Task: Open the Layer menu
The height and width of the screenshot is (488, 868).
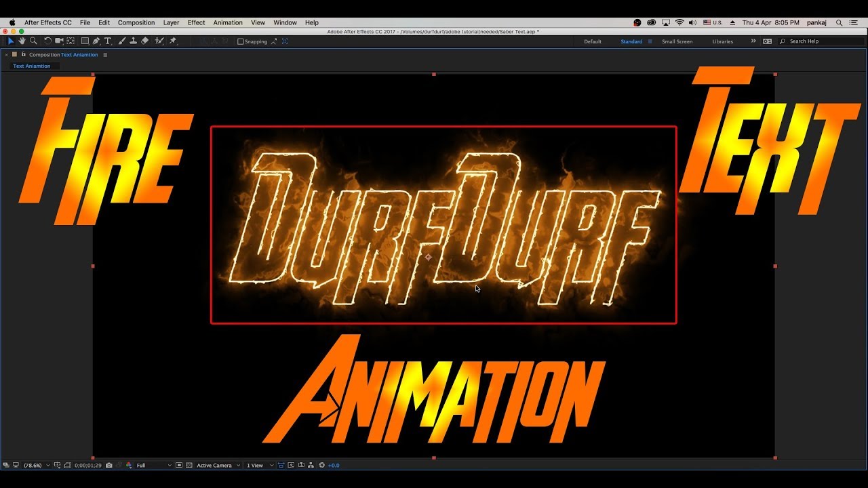Action: click(x=171, y=22)
